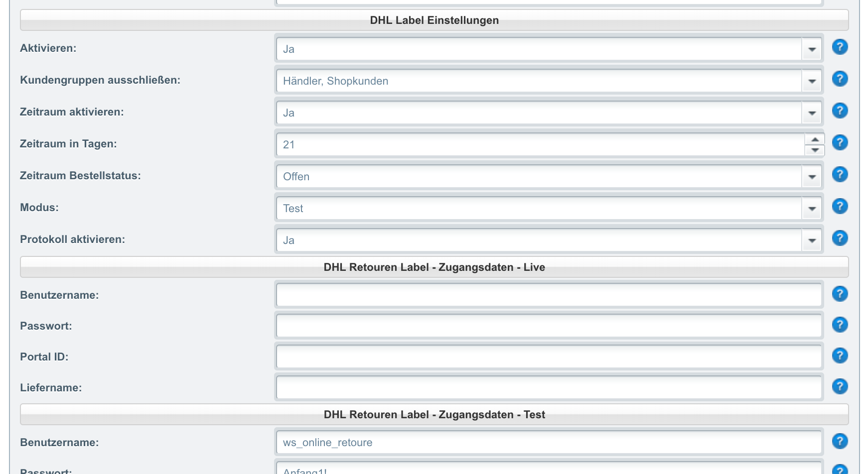Focus the Live Portal ID input field

549,357
